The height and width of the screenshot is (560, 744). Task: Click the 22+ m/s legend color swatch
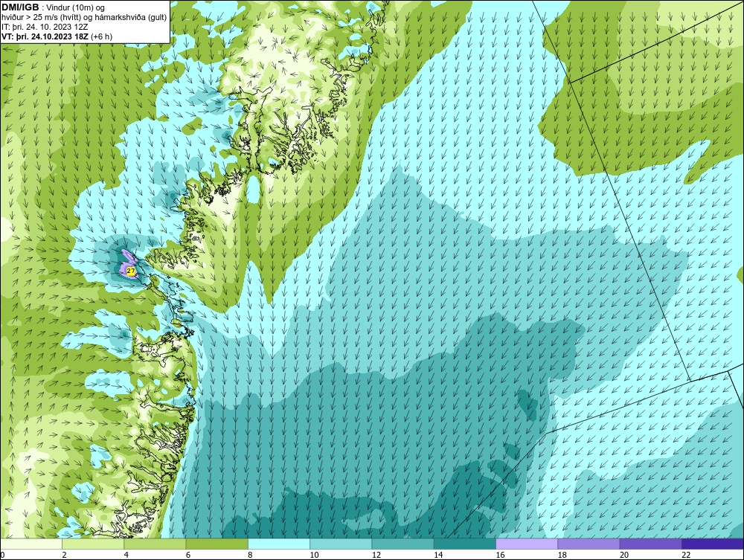click(x=713, y=544)
